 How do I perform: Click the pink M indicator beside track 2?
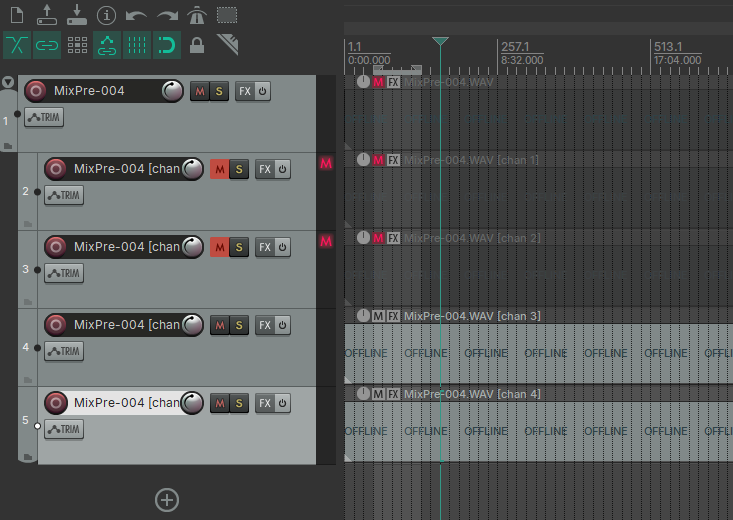(326, 163)
